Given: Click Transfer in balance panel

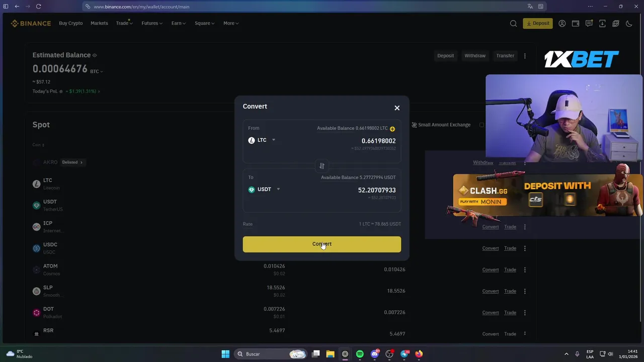Looking at the screenshot, I should coord(505,56).
